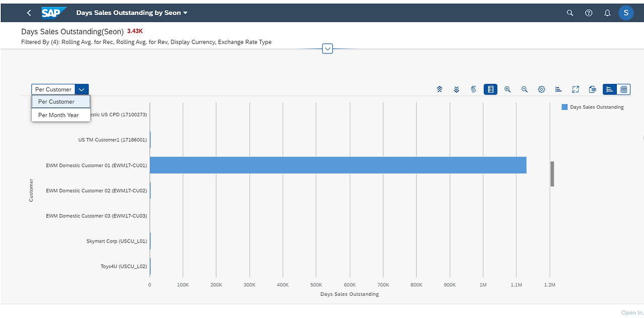This screenshot has height=318, width=644.
Task: Click Days Sales Outstanding legend swatch
Action: pyautogui.click(x=565, y=107)
